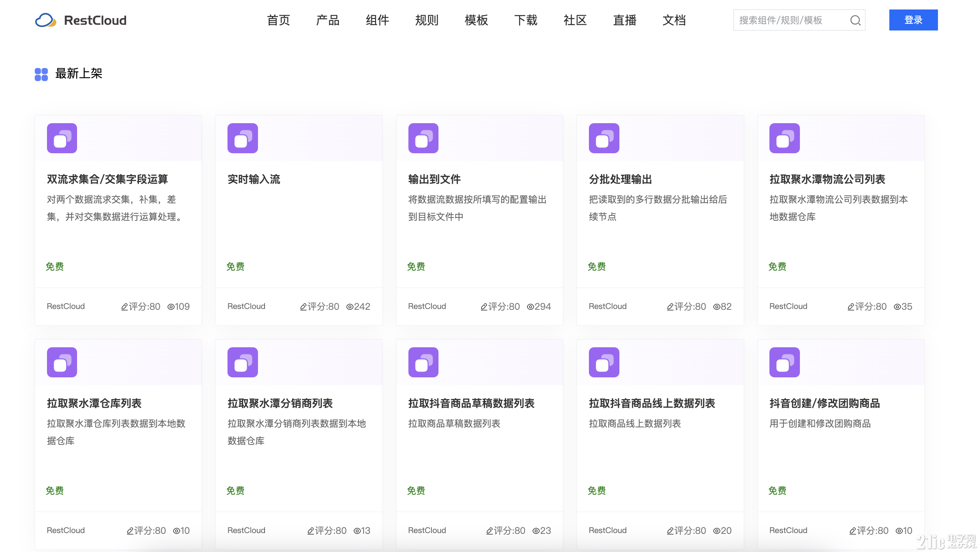Viewport: 980px width, 552px height.
Task: Go to the 文档 page
Action: pyautogui.click(x=674, y=20)
